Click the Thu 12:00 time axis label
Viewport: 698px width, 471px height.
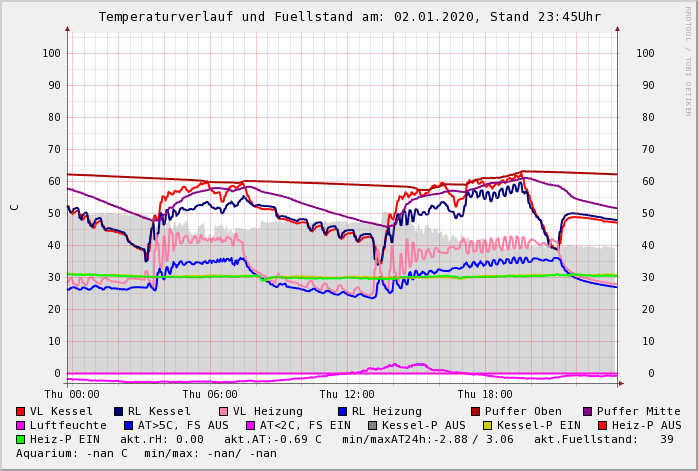348,394
